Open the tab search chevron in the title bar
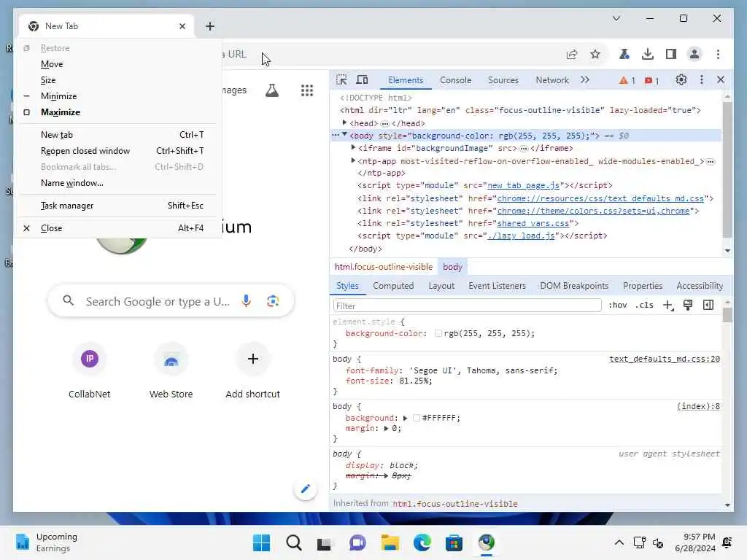The width and height of the screenshot is (747, 560). point(616,18)
